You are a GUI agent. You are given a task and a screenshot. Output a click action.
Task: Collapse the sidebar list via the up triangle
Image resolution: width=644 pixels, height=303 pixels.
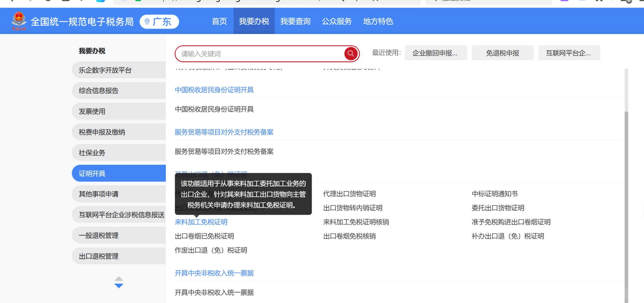pyautogui.click(x=119, y=279)
